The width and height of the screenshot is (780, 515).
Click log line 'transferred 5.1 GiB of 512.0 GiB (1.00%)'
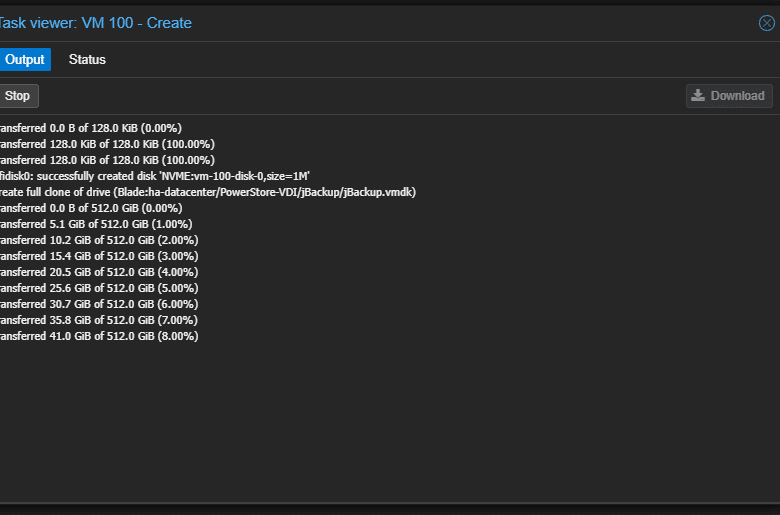(96, 224)
